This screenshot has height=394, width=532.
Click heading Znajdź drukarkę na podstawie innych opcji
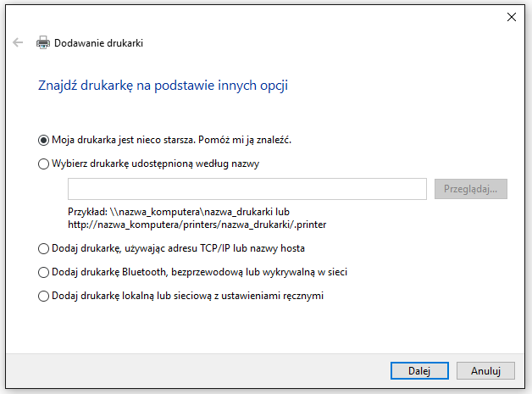[x=163, y=86]
